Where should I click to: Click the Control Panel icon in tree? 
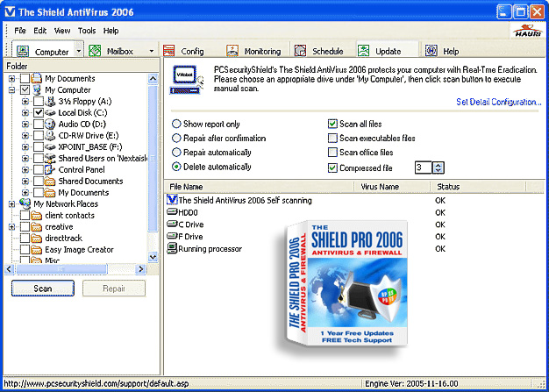[50, 170]
